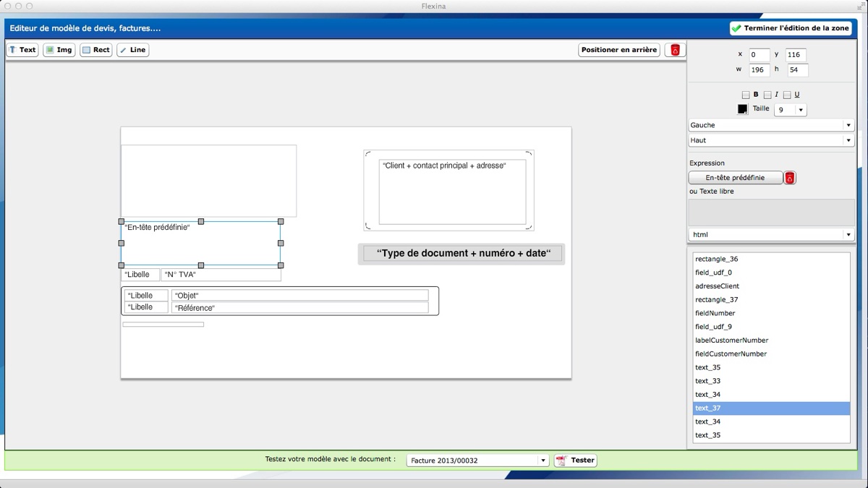
Task: Open the Haut vertical alignment dropdown
Action: [x=771, y=140]
